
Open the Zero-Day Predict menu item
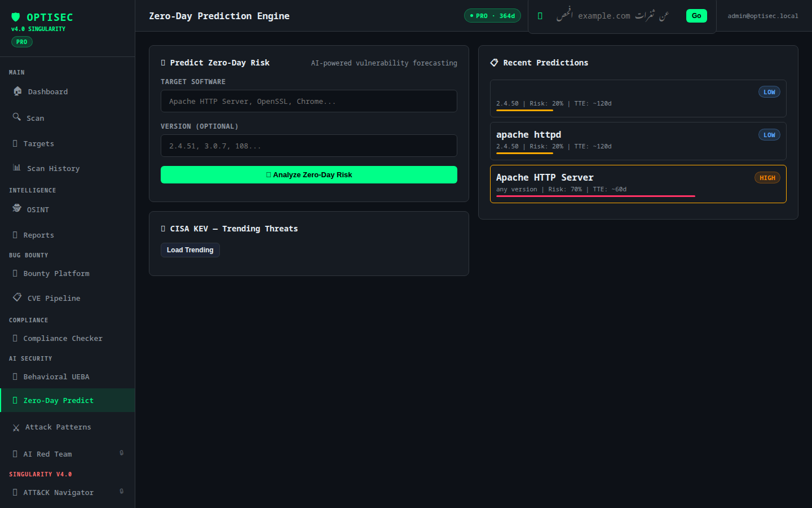click(x=68, y=400)
